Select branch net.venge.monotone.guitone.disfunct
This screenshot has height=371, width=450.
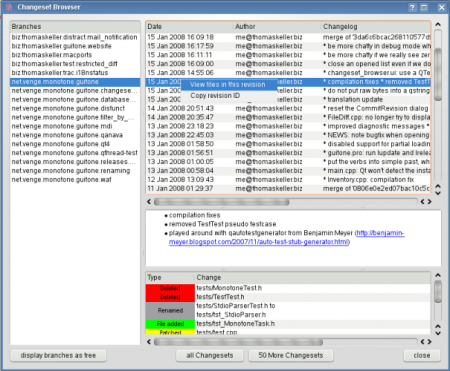point(75,108)
